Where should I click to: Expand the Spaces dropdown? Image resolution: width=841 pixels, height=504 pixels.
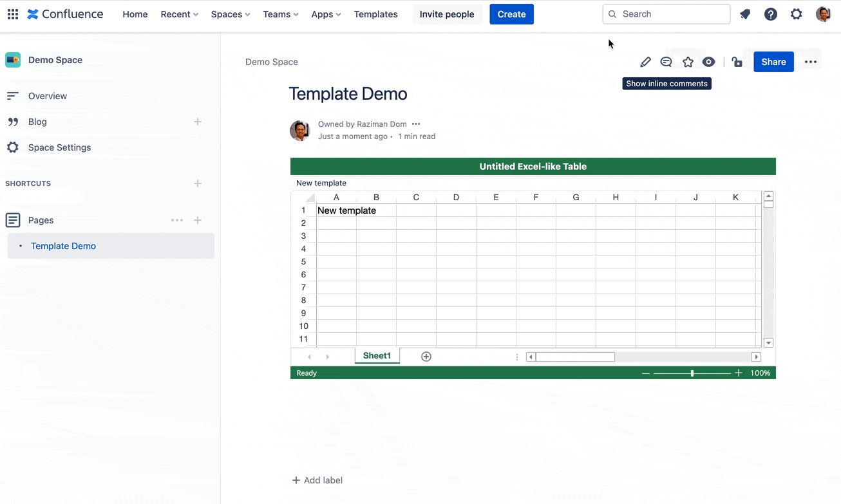click(230, 14)
